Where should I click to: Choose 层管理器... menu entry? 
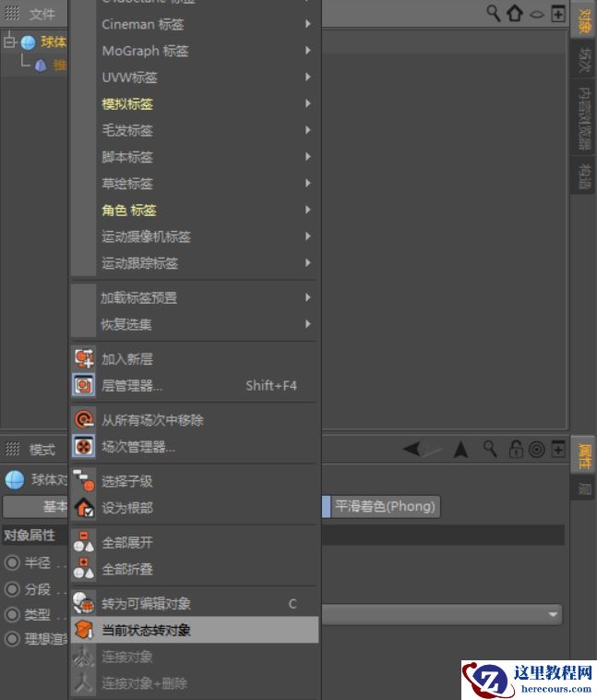196,385
